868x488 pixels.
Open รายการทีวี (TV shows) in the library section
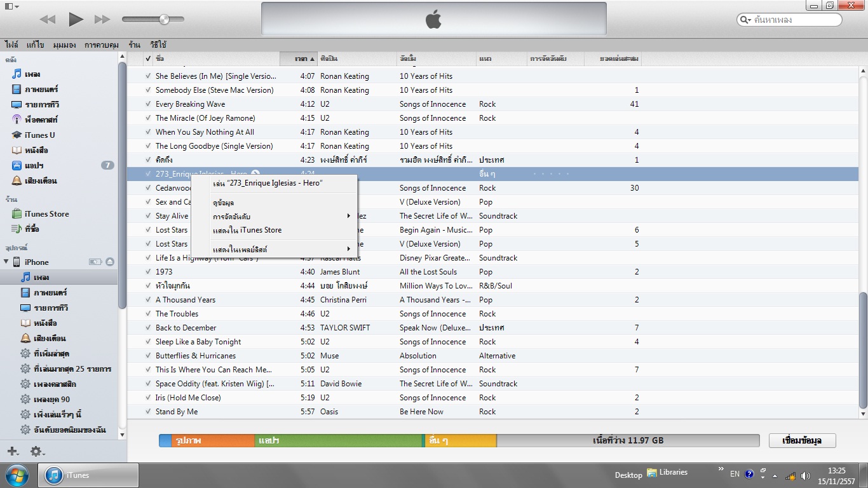pyautogui.click(x=41, y=104)
